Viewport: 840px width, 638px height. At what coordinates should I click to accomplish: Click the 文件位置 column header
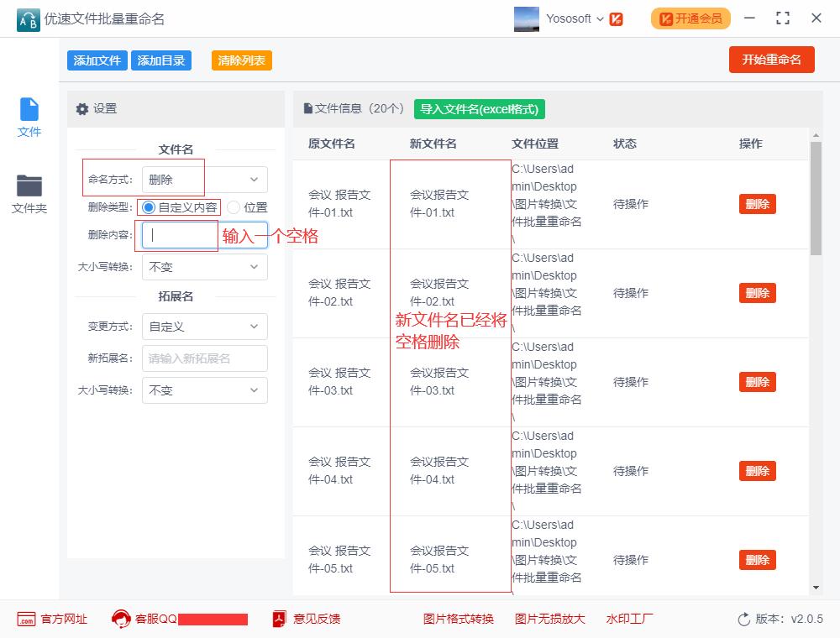[x=535, y=144]
